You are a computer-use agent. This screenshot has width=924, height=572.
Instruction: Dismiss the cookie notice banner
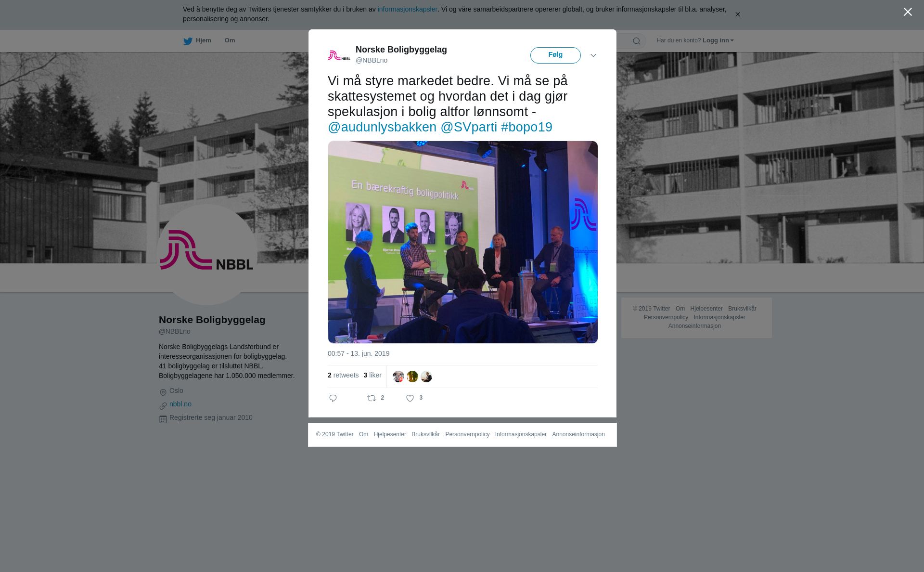coord(737,14)
